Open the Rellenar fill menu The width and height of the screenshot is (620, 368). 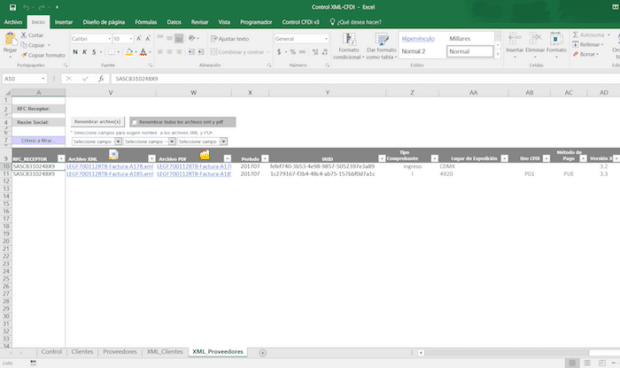(588, 45)
